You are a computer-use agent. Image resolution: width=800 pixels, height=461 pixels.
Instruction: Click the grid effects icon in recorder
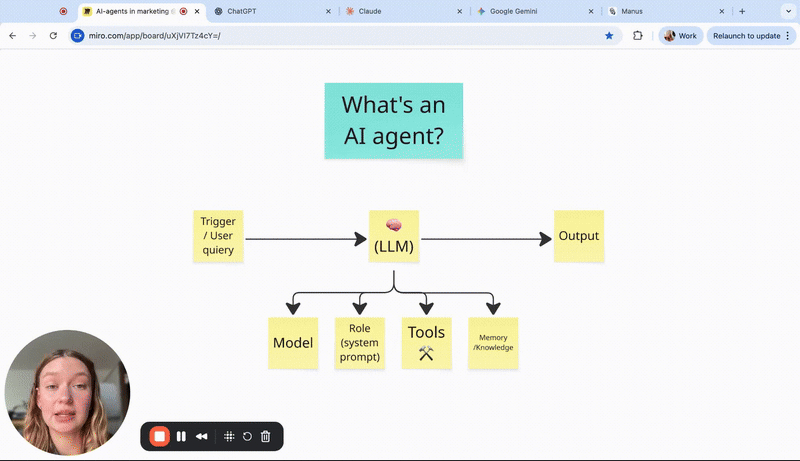tap(229, 436)
